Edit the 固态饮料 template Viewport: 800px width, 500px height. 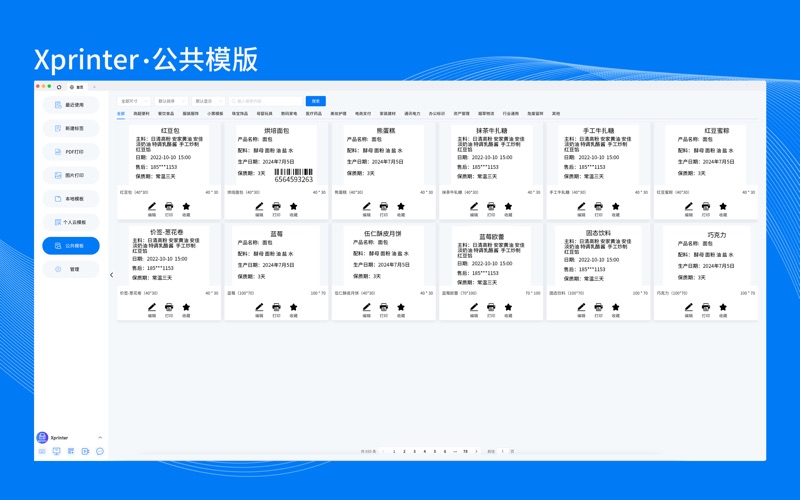tap(581, 307)
